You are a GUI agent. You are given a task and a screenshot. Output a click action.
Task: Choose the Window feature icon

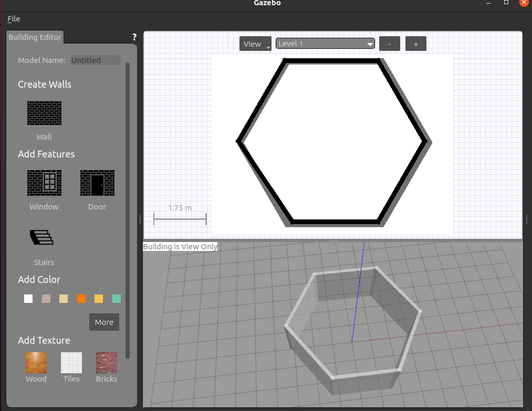[44, 183]
